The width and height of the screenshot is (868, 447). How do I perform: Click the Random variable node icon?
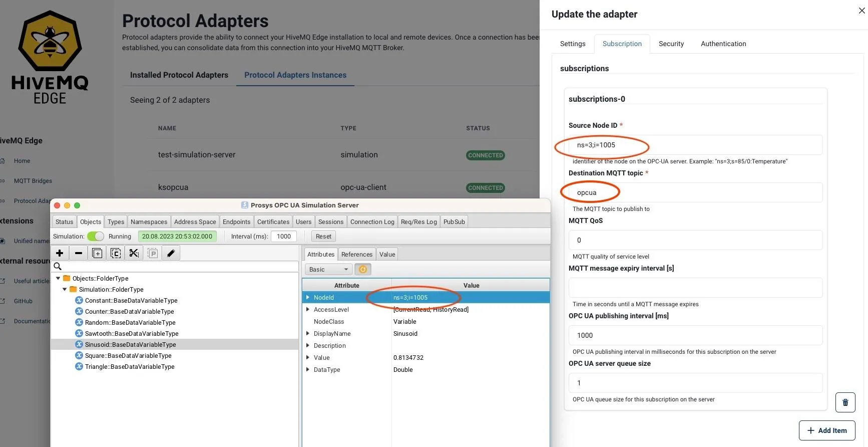click(79, 322)
